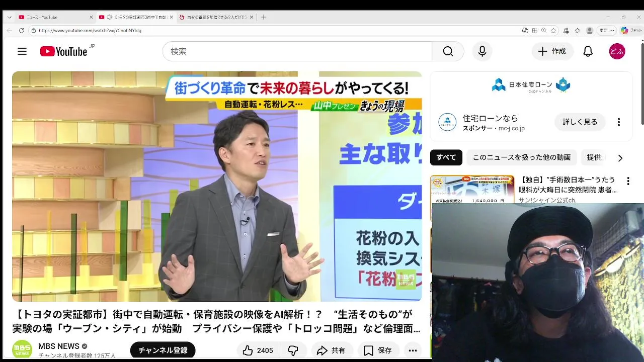Switch to the トヨタの実証都市 browser tab
This screenshot has width=644, height=362.
[x=135, y=17]
